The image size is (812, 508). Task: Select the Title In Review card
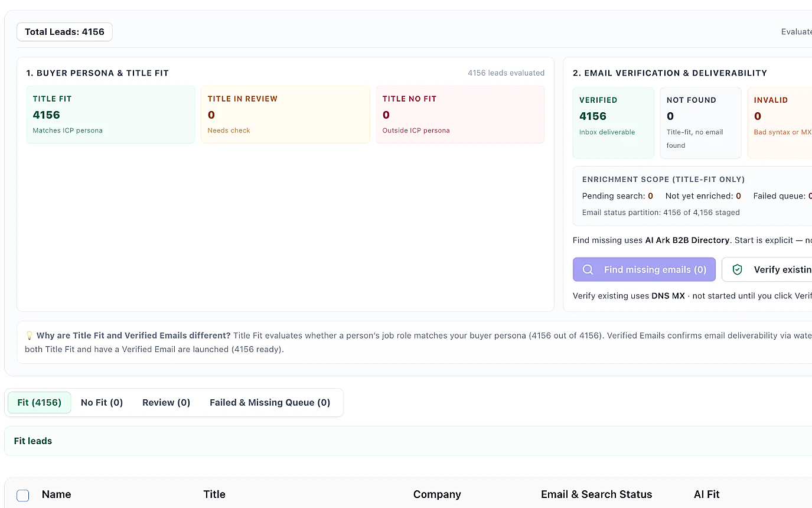coord(285,115)
